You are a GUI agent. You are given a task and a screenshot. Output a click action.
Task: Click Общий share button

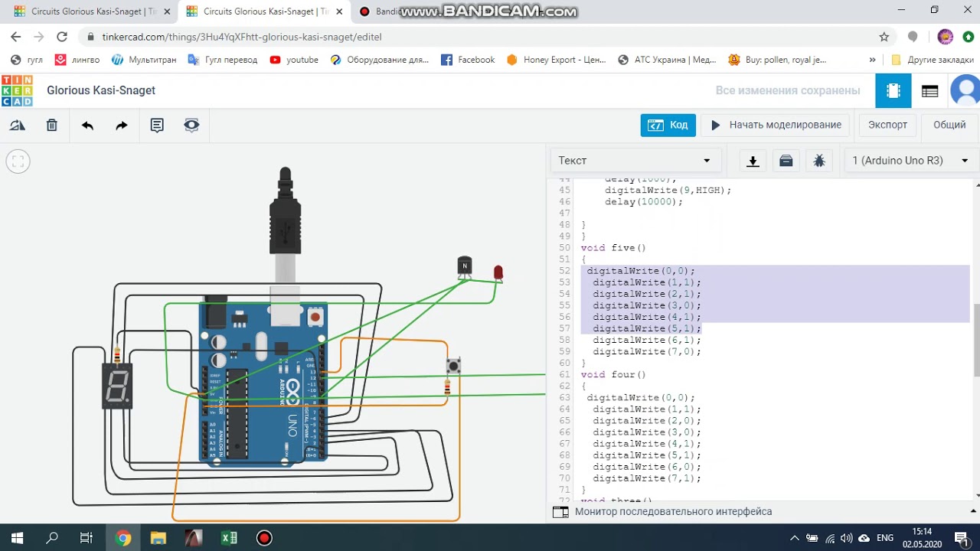[949, 125]
